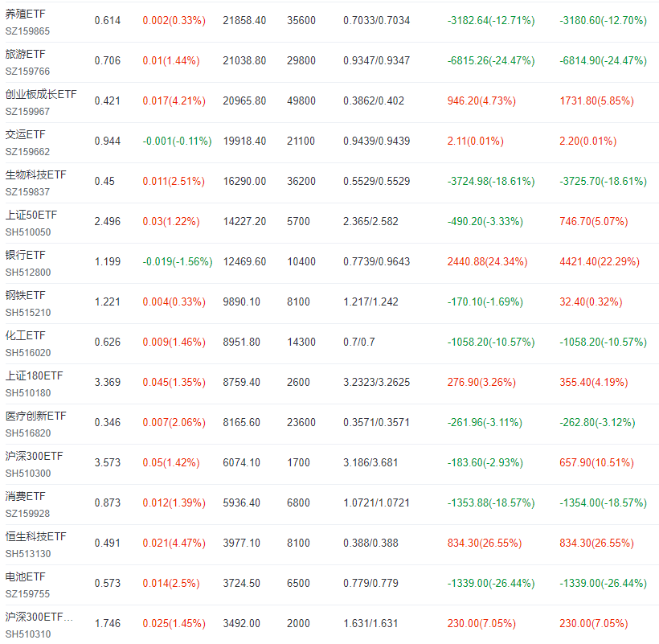Select code SZ159967
Viewport: 659px width, 644px height.
27,112
